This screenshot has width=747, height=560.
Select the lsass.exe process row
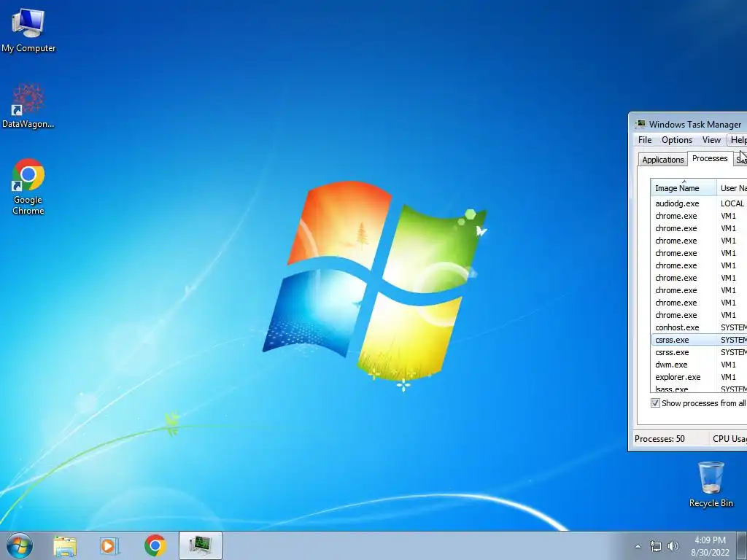[699, 388]
